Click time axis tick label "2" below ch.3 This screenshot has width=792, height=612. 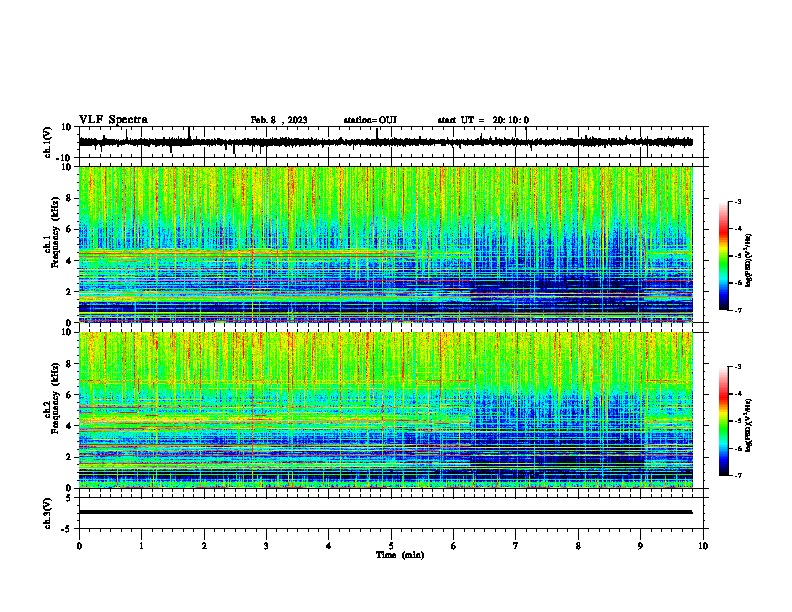(204, 546)
